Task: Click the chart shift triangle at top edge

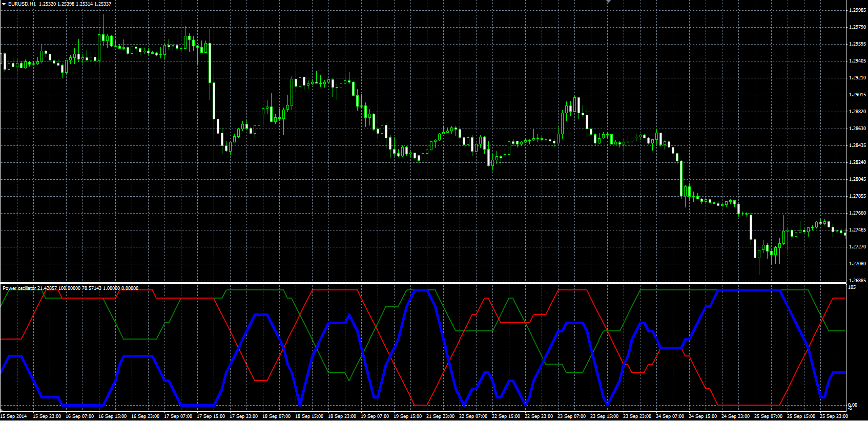Action: [608, 2]
